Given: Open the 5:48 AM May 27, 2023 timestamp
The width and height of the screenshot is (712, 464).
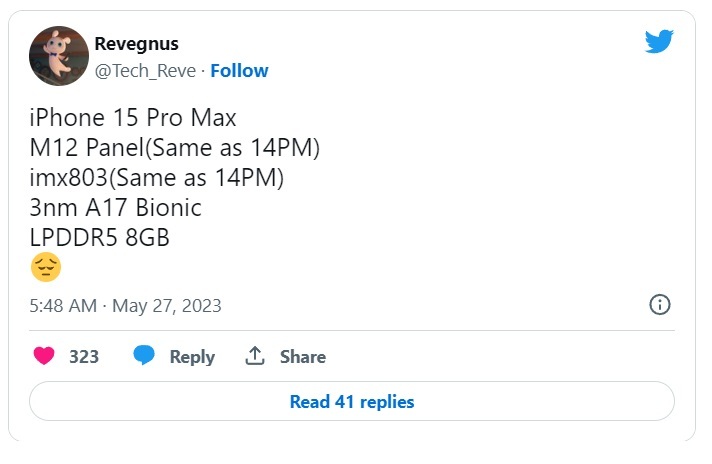Looking at the screenshot, I should (x=125, y=306).
